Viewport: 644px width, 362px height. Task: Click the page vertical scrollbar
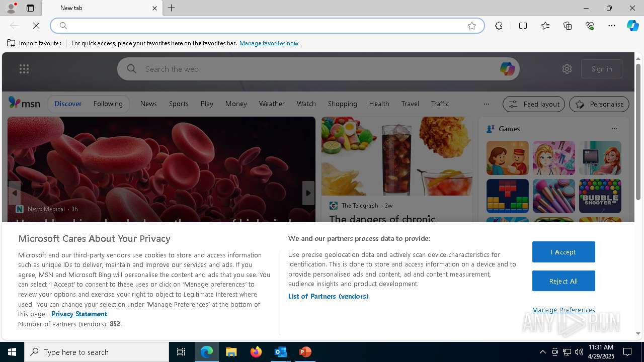638,133
